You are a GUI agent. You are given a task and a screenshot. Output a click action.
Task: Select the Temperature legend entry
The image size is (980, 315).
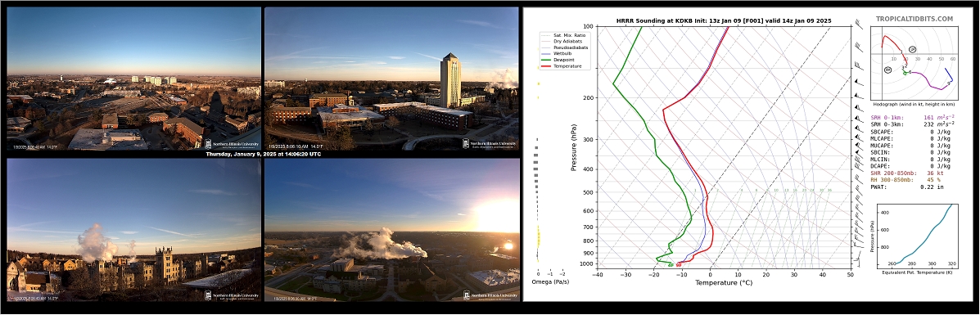pyautogui.click(x=562, y=65)
